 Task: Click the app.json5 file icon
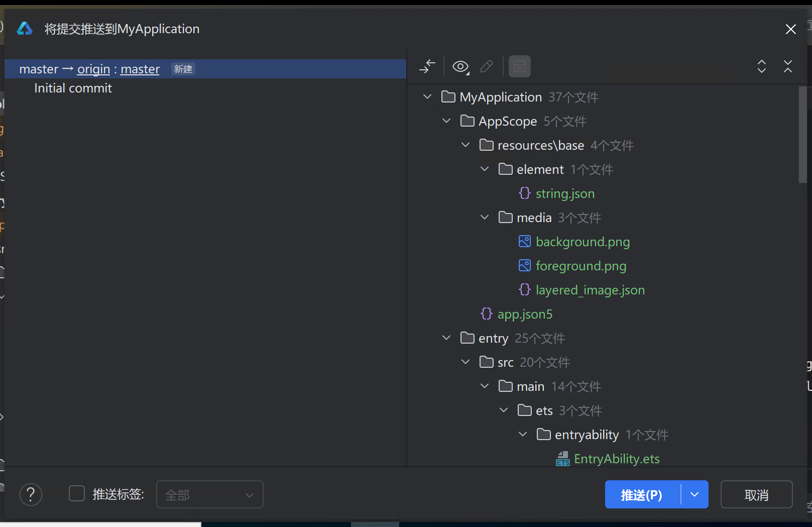487,313
